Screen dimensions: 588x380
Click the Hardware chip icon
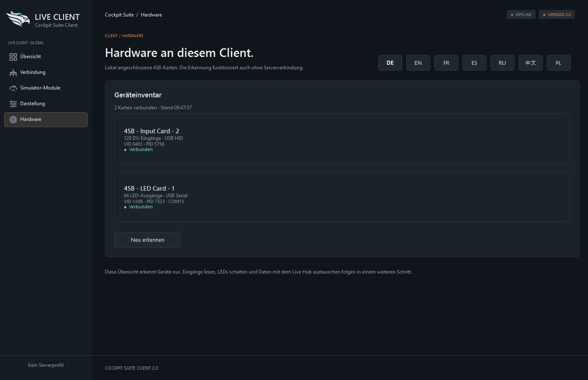(x=13, y=120)
